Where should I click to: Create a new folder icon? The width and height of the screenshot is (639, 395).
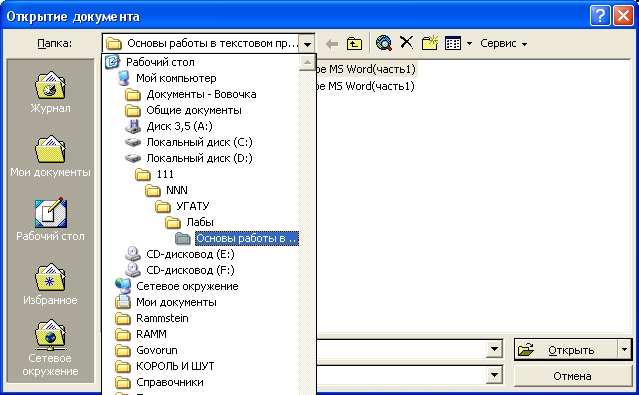pyautogui.click(x=430, y=43)
